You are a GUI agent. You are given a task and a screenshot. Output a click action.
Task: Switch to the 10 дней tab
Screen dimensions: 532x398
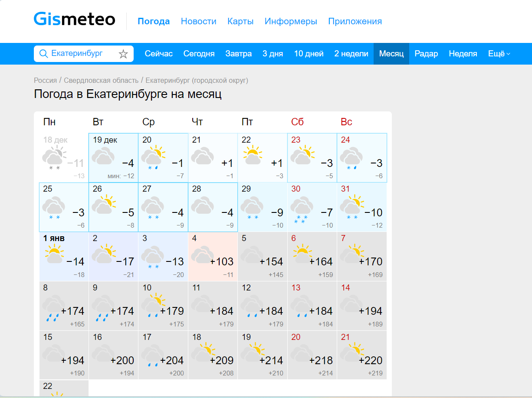click(309, 54)
